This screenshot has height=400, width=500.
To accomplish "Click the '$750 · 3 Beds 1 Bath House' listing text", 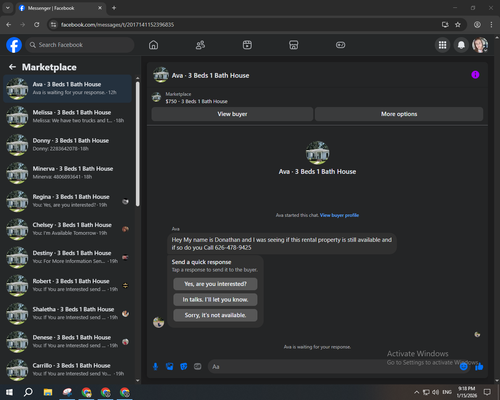I will pyautogui.click(x=197, y=101).
